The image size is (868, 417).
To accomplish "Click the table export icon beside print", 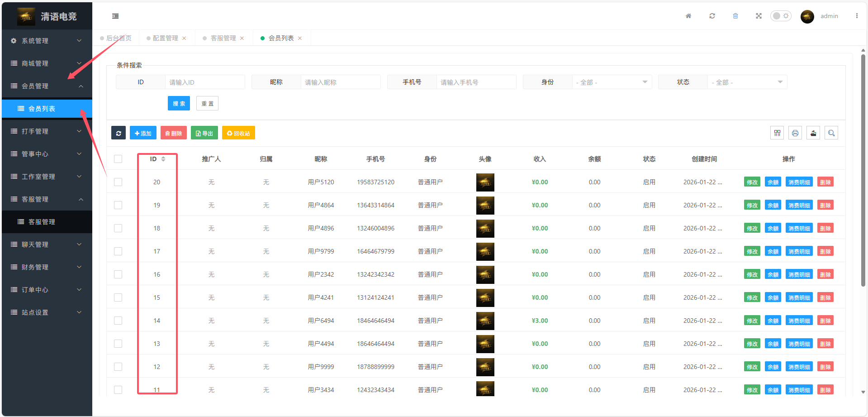I will [813, 133].
